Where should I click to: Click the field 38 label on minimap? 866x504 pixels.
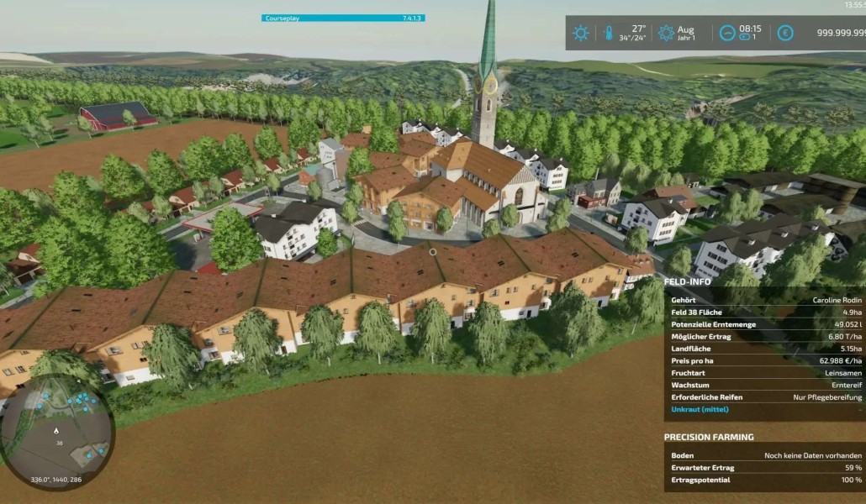[59, 444]
